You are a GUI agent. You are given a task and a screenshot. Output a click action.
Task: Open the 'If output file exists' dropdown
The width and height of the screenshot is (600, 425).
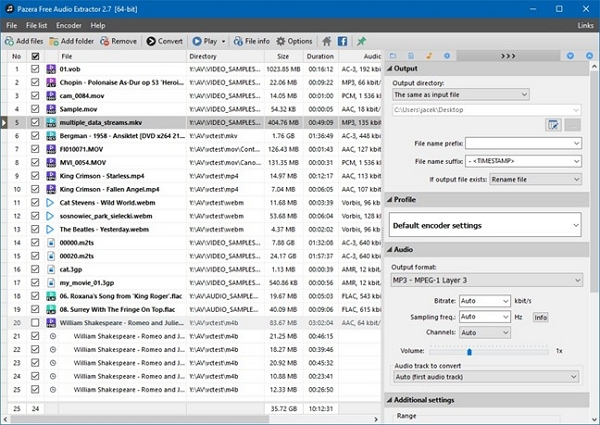click(x=536, y=179)
